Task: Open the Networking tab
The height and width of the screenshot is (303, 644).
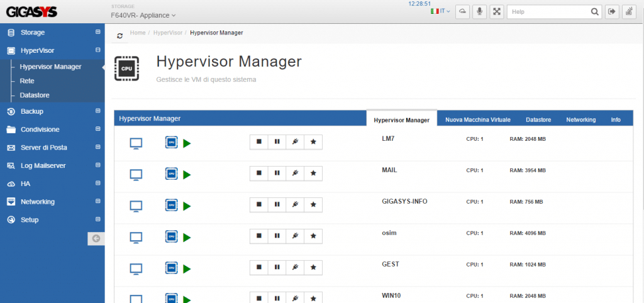Action: pyautogui.click(x=580, y=120)
